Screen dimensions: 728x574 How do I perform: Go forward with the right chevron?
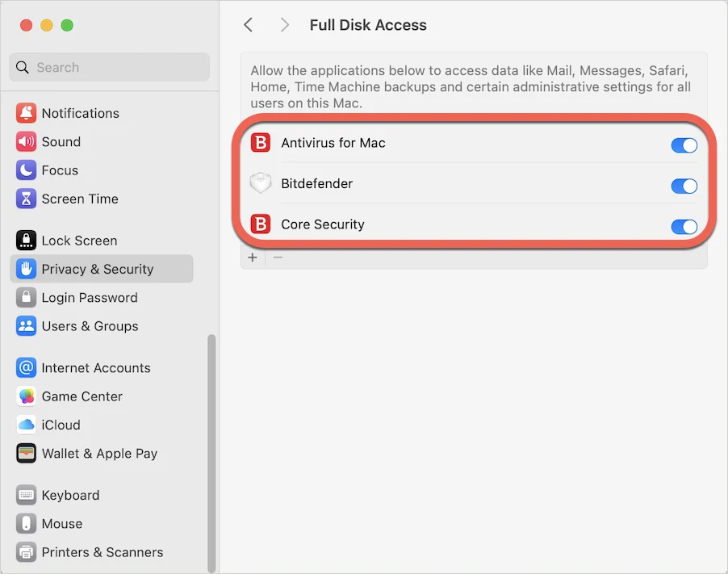tap(285, 25)
